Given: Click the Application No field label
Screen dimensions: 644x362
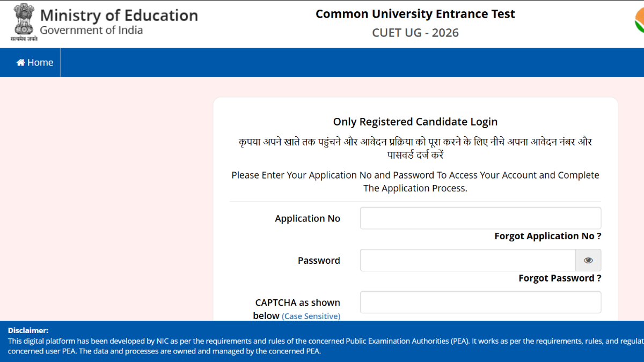Looking at the screenshot, I should pos(308,219).
